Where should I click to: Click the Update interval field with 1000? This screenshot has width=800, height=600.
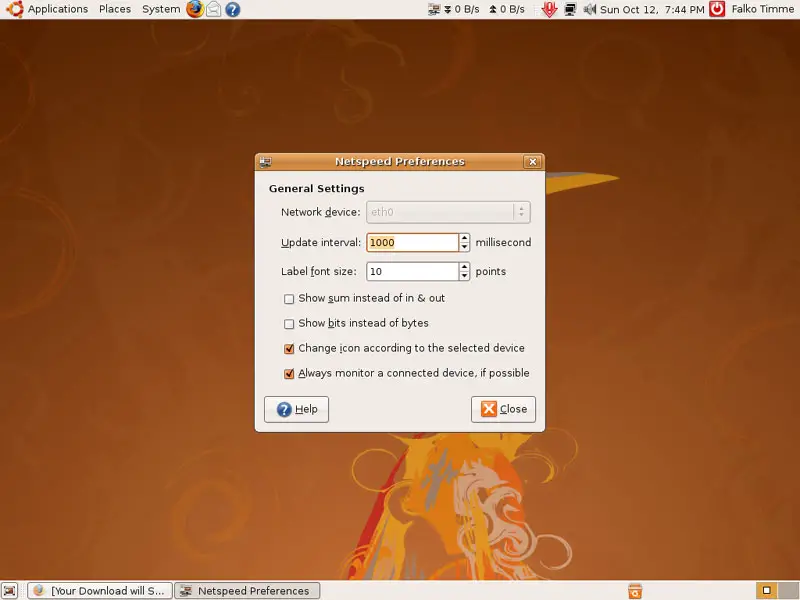point(412,242)
